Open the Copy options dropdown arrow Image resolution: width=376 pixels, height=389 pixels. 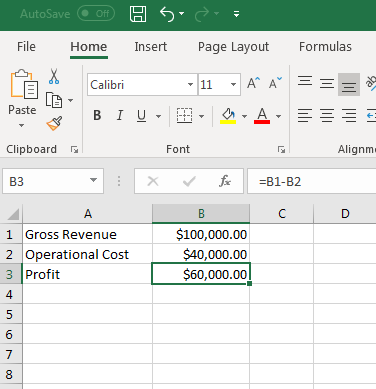70,100
